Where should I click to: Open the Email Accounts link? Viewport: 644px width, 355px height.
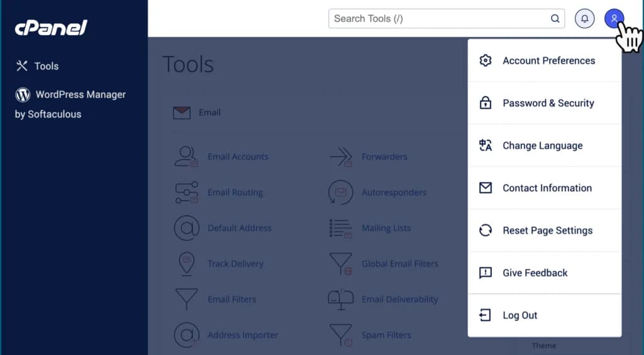[x=238, y=156]
